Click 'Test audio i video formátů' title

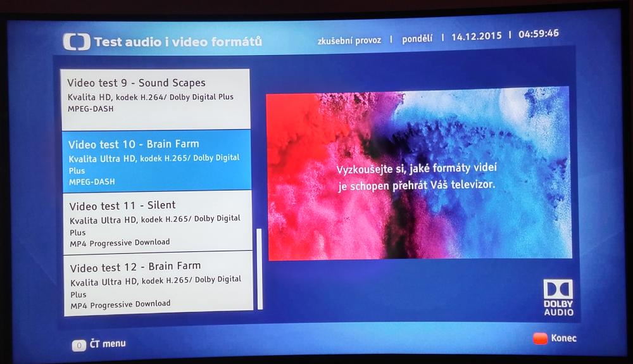[178, 42]
